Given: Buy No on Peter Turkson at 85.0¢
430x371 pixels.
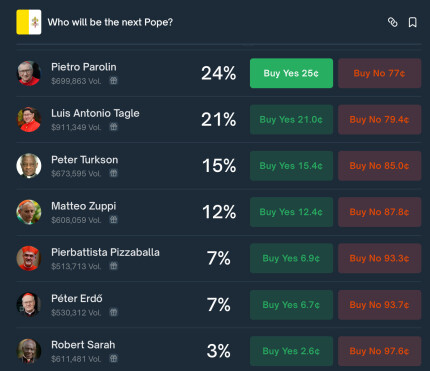Looking at the screenshot, I should click(379, 166).
